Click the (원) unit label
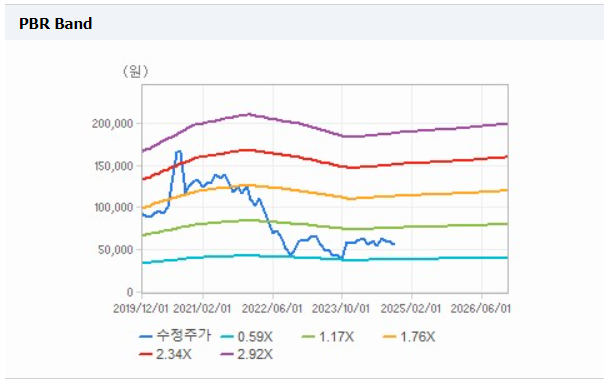The image size is (614, 382). tap(135, 71)
